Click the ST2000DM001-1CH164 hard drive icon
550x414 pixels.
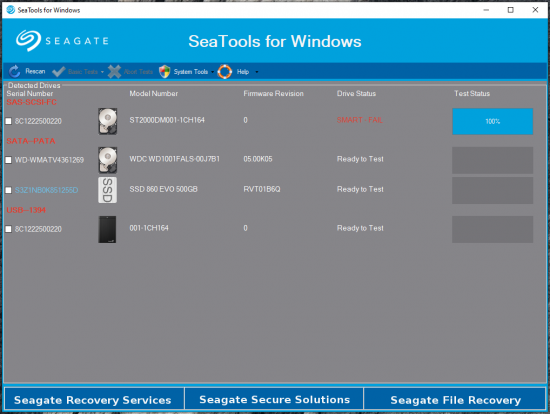click(x=108, y=121)
